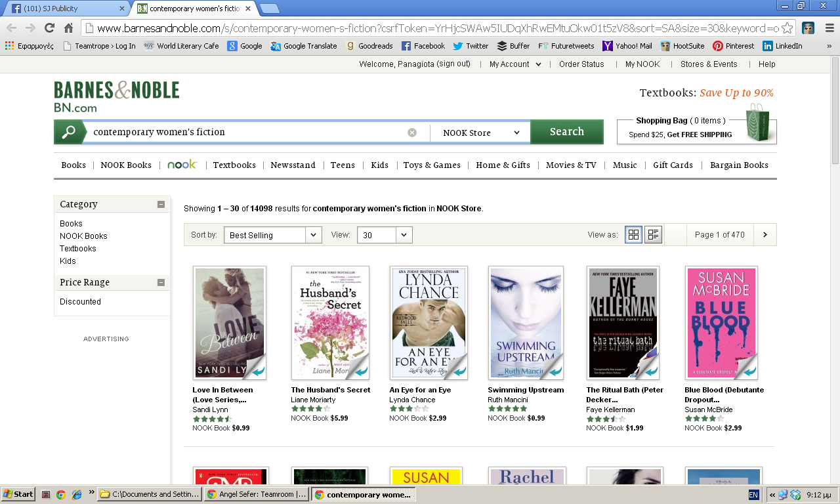840x504 pixels.
Task: Open Goodreads bookmark
Action: (x=369, y=46)
